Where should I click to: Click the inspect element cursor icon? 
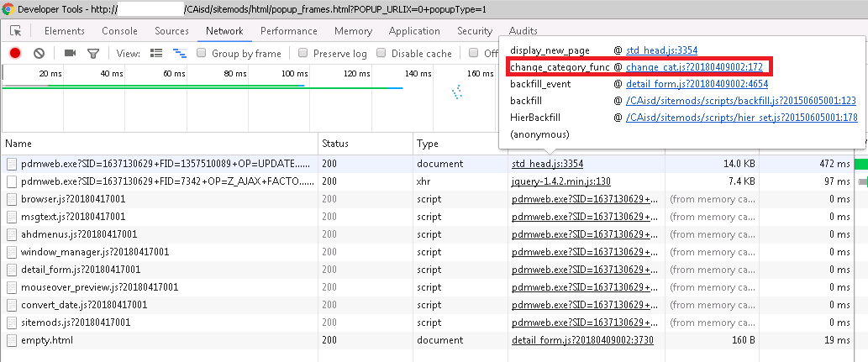tap(16, 31)
